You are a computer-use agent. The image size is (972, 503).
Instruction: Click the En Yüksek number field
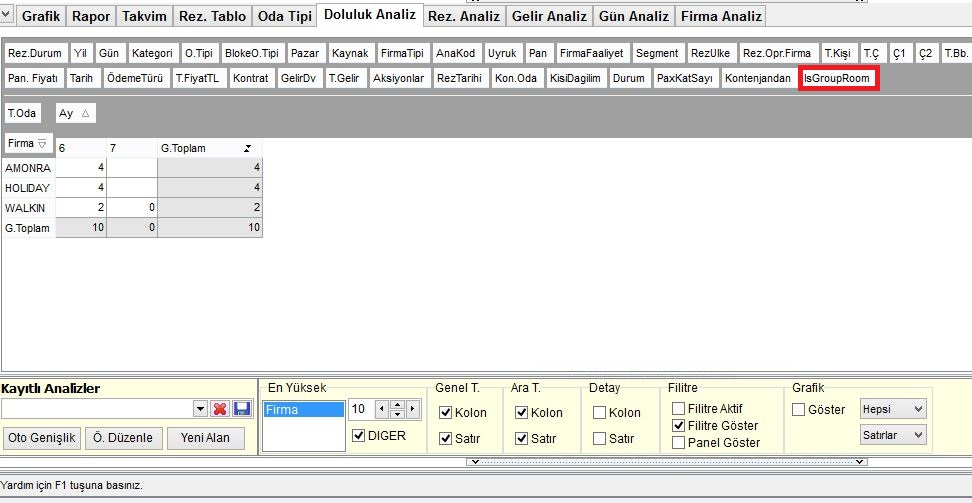(362, 409)
